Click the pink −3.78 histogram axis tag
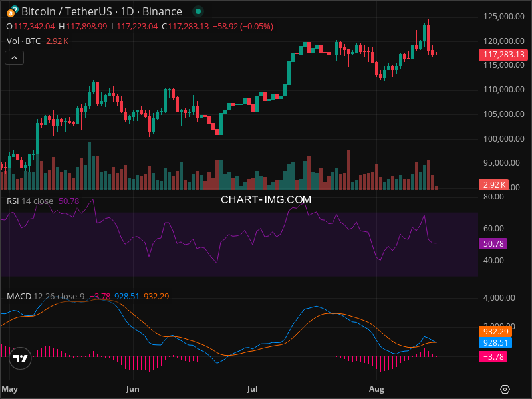 (493, 356)
